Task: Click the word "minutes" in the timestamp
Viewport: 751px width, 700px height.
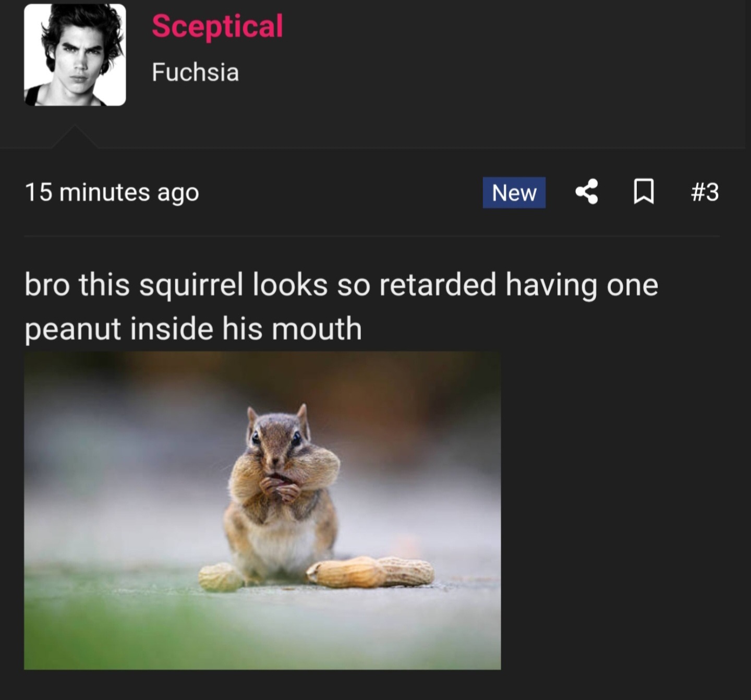Action: [x=105, y=192]
